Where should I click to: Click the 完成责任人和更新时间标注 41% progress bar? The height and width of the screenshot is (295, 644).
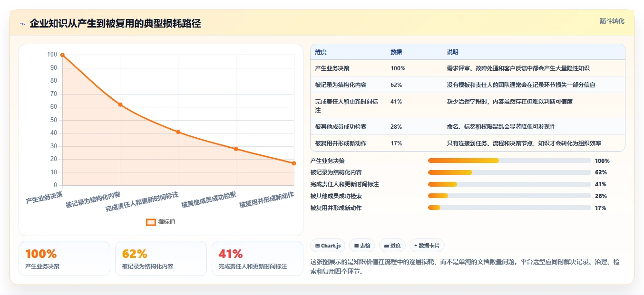click(x=509, y=184)
